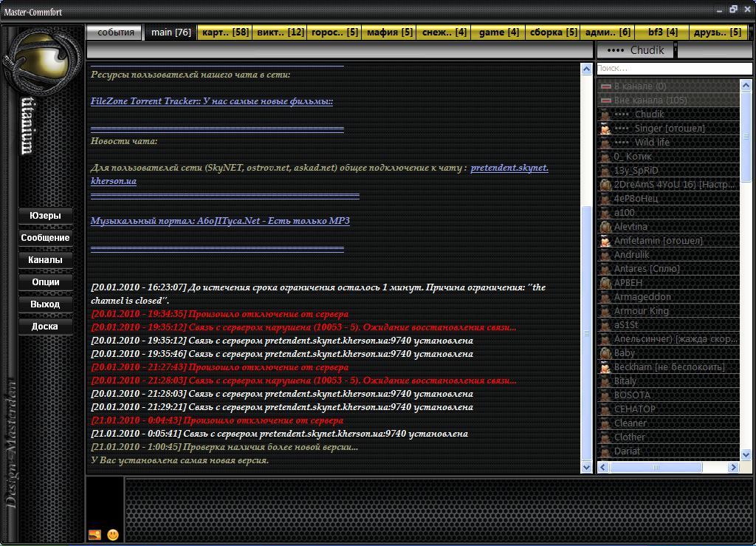Click the user list horizontal scrollbar
756x546 pixels.
(x=655, y=467)
